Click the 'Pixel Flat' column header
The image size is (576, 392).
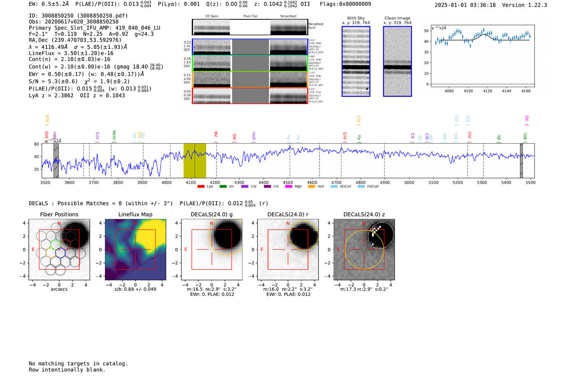point(250,16)
